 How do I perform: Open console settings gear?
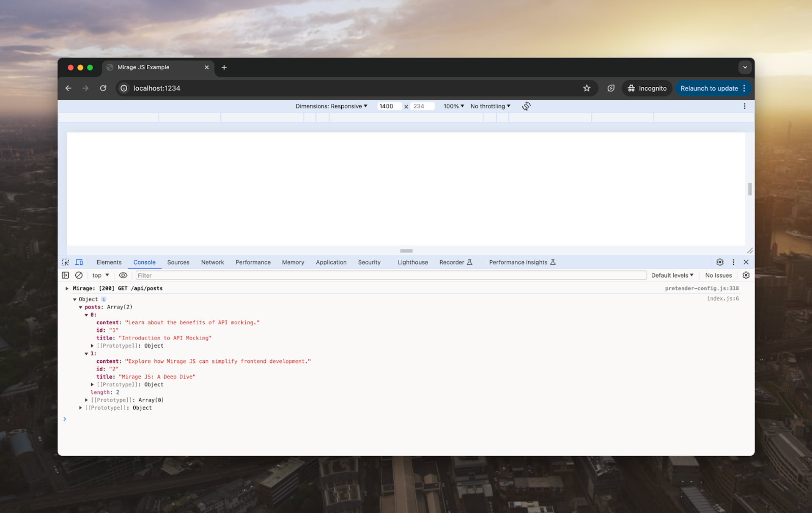(746, 275)
